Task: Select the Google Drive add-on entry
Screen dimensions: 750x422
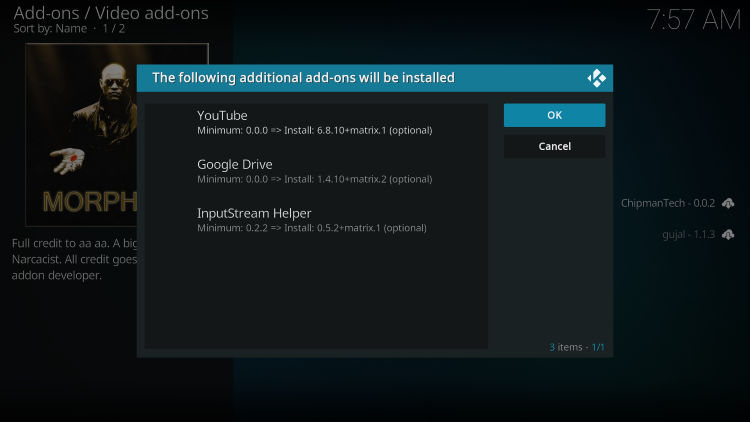Action: (x=316, y=171)
